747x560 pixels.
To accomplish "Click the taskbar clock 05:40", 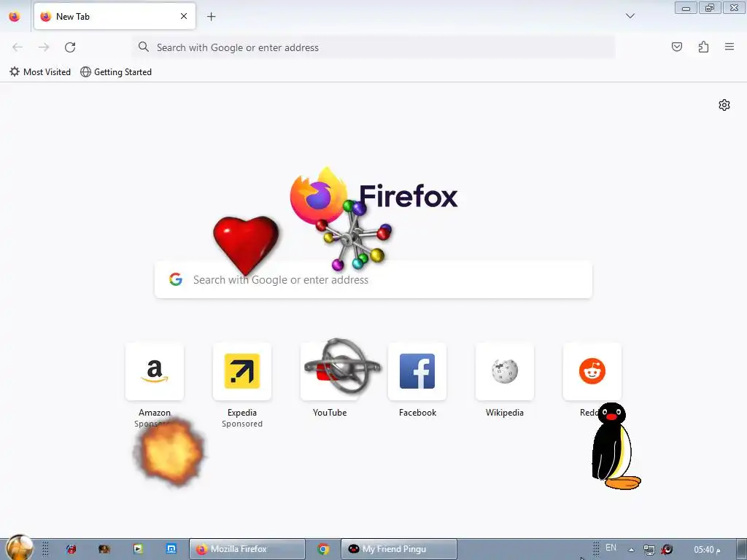I will pos(706,550).
